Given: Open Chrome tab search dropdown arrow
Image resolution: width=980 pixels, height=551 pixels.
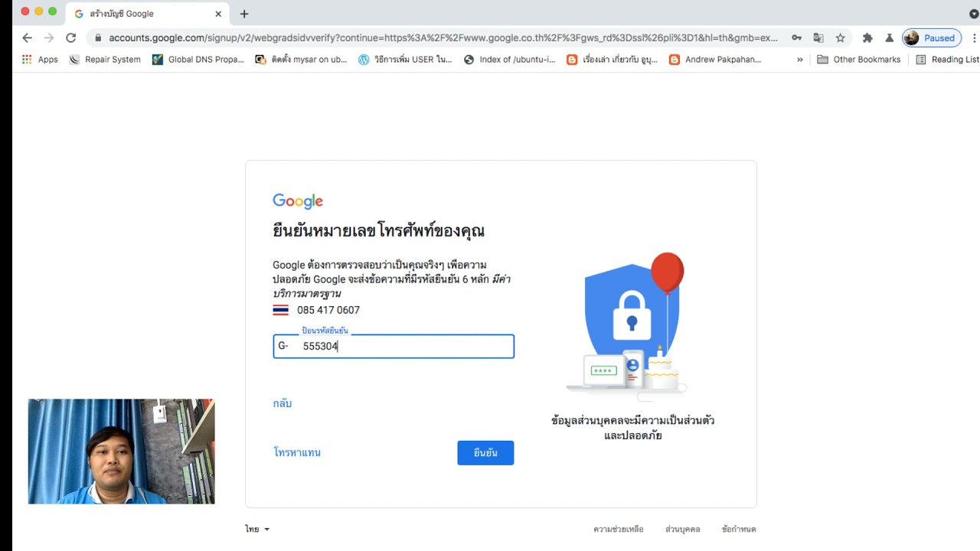Looking at the screenshot, I should point(973,14).
